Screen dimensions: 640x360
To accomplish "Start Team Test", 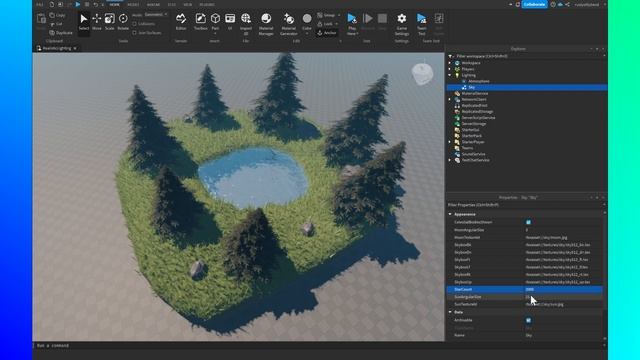I will pyautogui.click(x=422, y=24).
